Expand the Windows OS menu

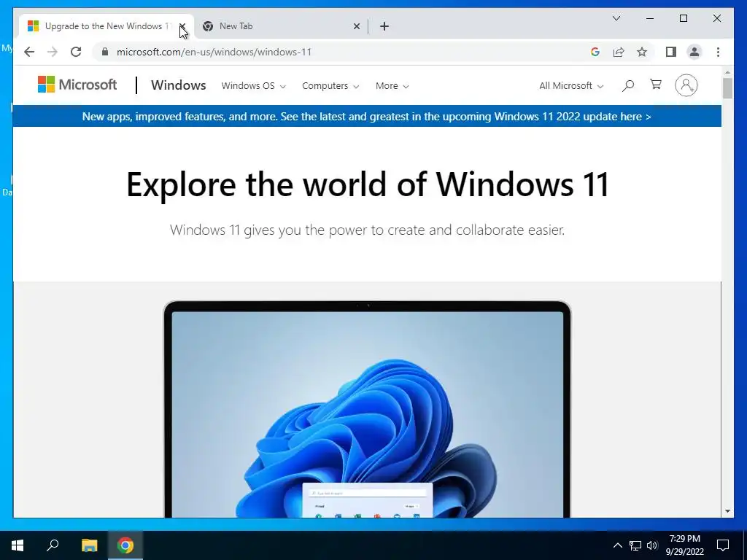(253, 86)
